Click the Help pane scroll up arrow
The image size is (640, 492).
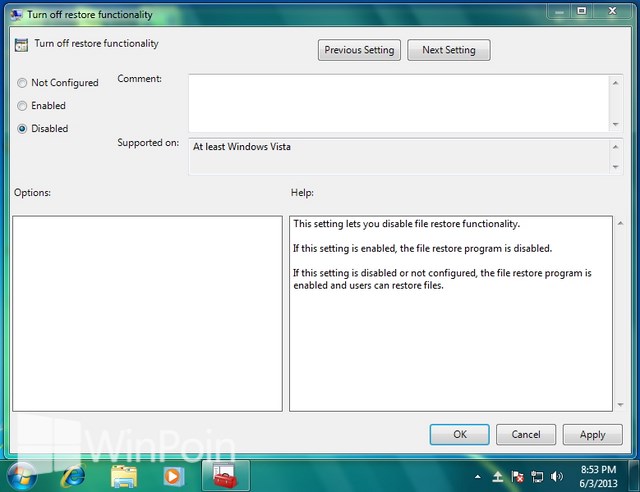coord(620,223)
